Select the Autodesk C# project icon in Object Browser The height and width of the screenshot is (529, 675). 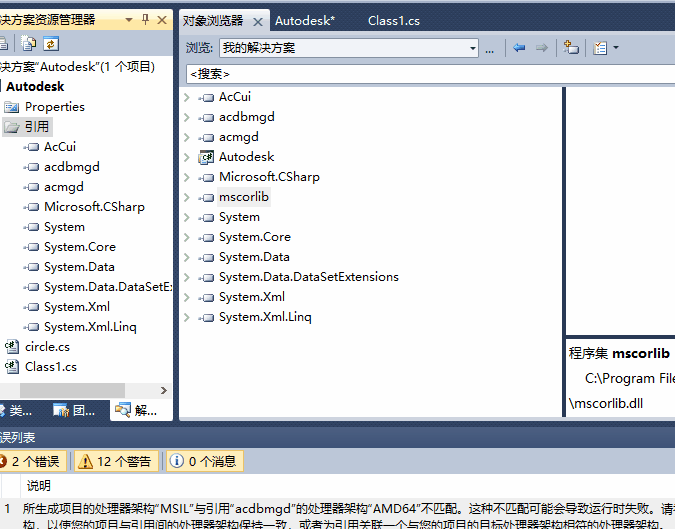tap(206, 157)
